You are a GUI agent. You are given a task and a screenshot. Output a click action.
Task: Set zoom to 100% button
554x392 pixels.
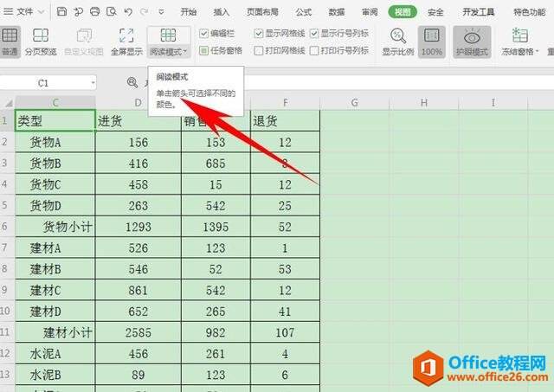pos(432,42)
